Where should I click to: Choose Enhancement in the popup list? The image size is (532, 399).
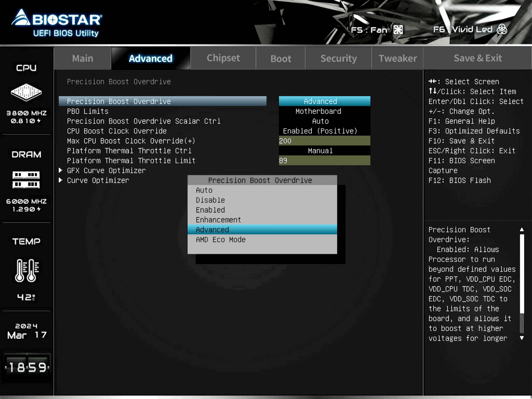point(262,220)
